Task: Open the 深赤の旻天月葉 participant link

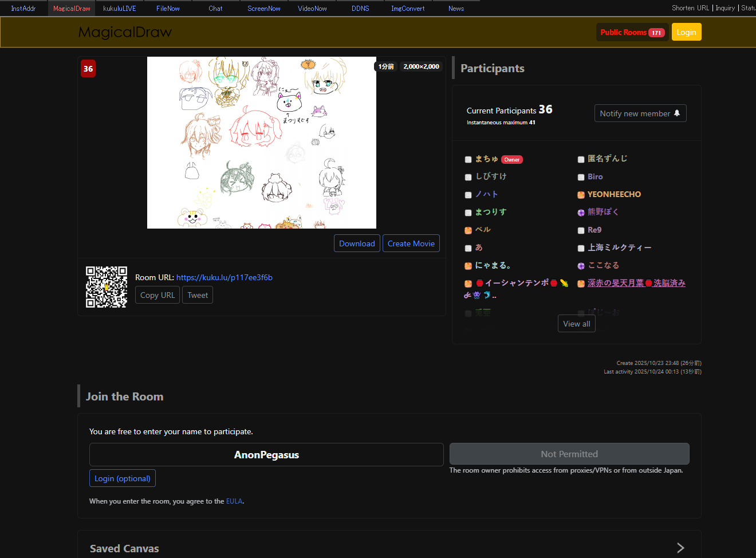Action: coord(636,283)
